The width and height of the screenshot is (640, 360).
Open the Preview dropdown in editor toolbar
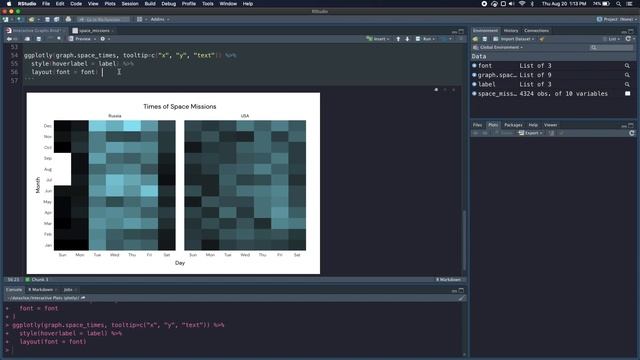[x=82, y=39]
